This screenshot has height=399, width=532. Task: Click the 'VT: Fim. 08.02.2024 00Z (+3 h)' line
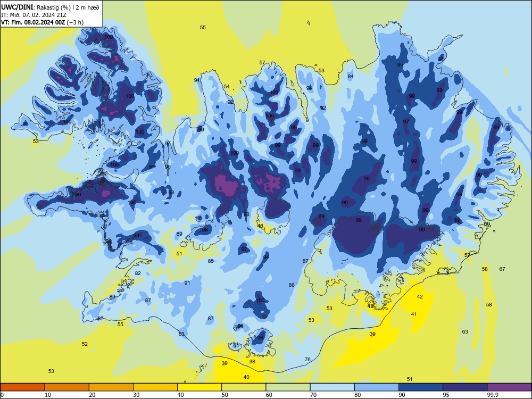pyautogui.click(x=43, y=22)
